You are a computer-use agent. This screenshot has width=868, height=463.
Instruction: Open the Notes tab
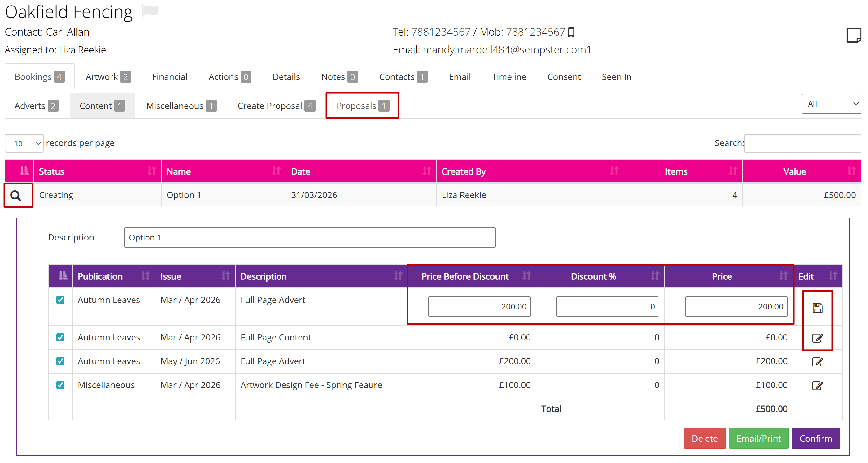339,77
